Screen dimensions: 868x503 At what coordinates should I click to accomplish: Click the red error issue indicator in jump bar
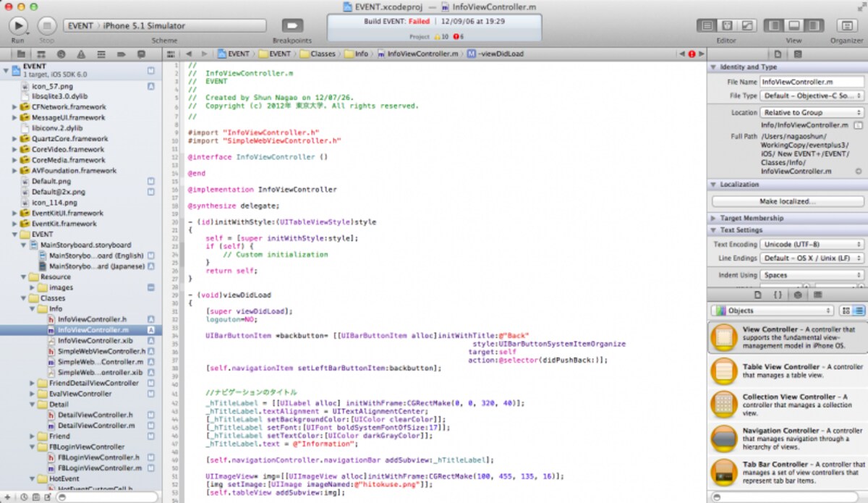point(692,54)
